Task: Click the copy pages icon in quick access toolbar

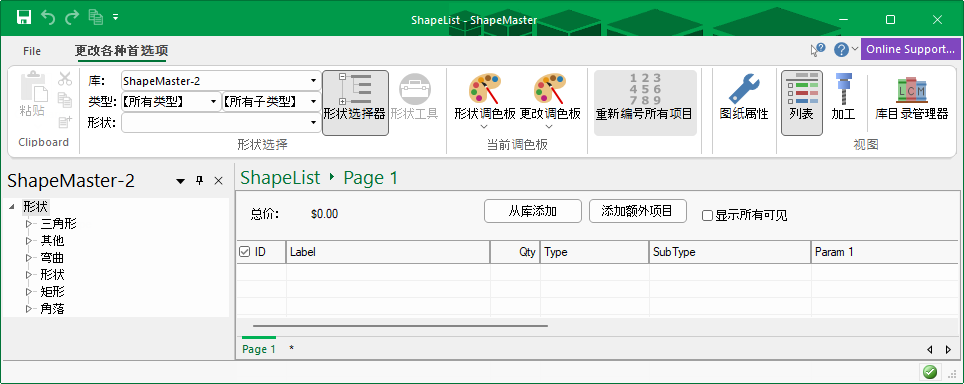Action: coord(95,17)
